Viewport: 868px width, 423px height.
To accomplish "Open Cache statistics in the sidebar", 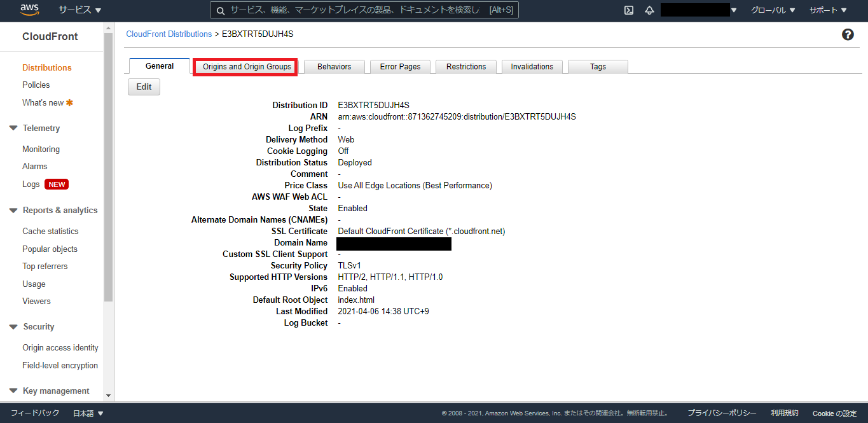I will 51,231.
